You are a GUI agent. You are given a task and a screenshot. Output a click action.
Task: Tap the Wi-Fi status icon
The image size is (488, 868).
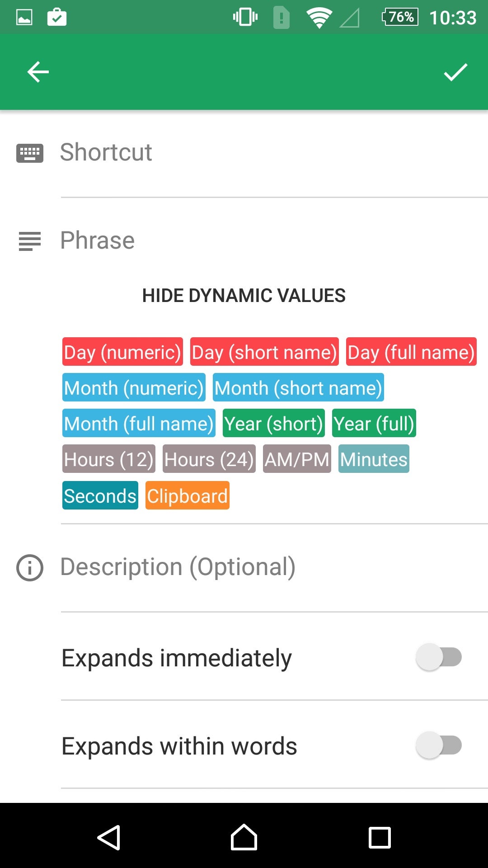tap(319, 18)
